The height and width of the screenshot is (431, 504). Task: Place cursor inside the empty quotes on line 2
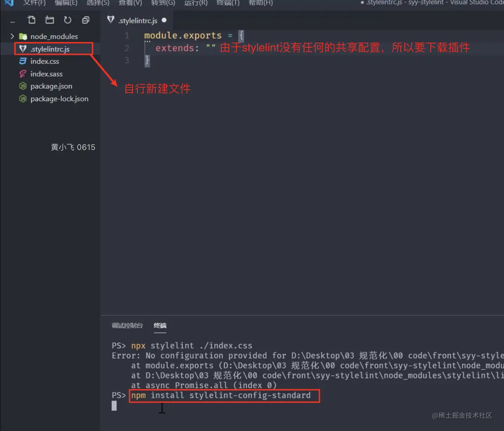211,48
